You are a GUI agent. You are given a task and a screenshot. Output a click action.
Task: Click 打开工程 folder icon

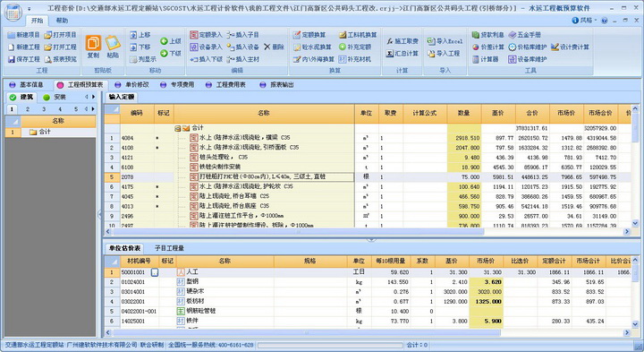47,47
